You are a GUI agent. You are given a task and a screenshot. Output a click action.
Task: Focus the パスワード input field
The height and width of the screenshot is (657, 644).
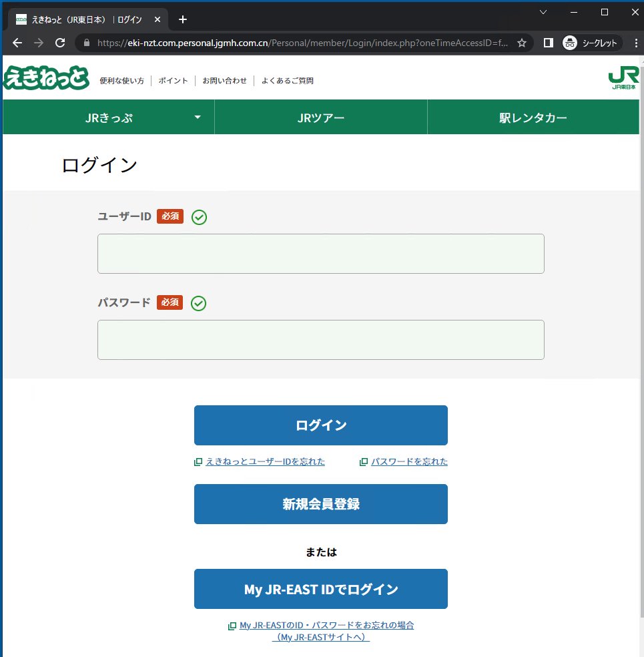321,340
